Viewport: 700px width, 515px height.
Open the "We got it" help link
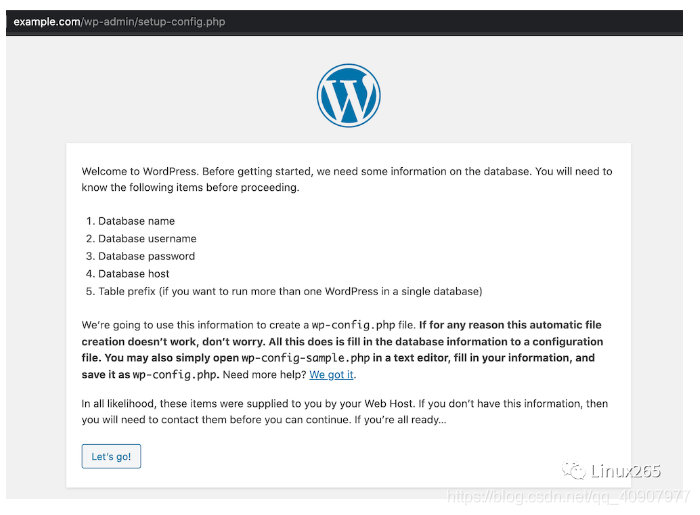tap(331, 374)
